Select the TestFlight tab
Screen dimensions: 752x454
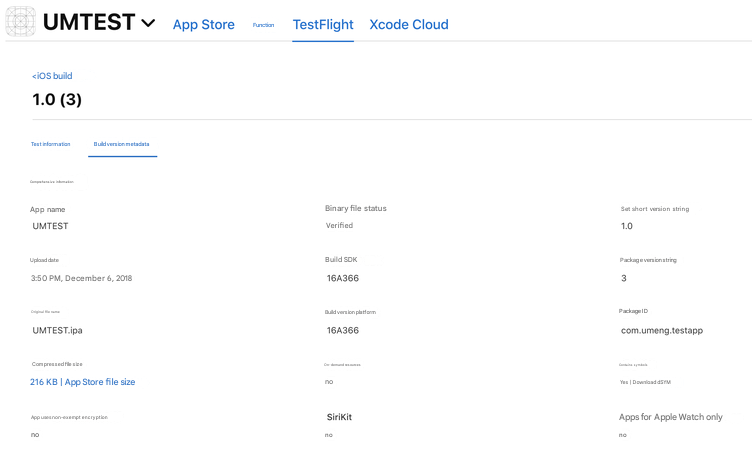point(323,24)
